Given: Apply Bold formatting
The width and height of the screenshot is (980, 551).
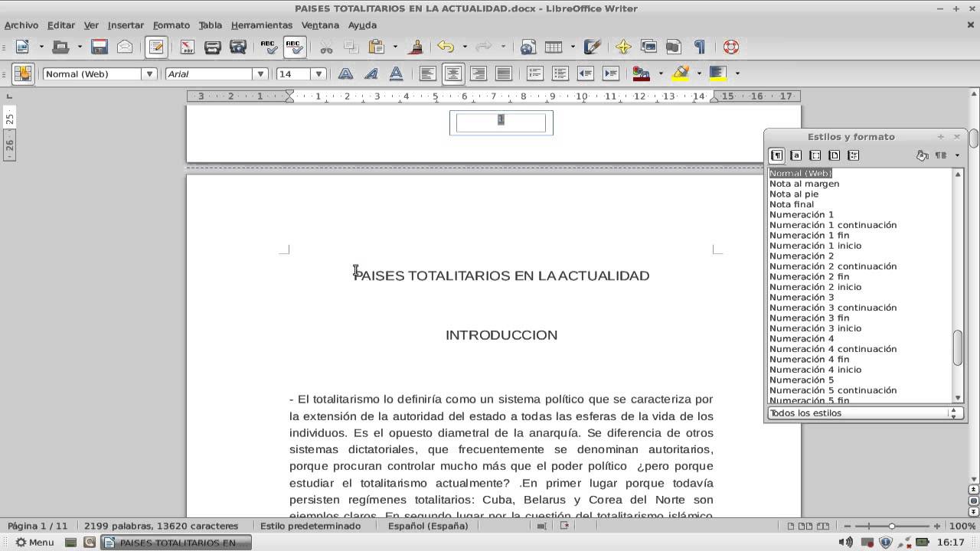Looking at the screenshot, I should (x=346, y=73).
